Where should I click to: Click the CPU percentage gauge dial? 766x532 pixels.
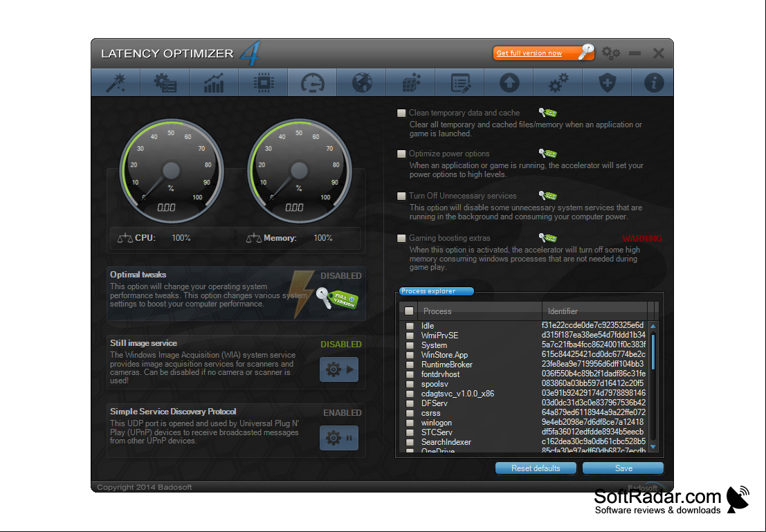tap(172, 170)
